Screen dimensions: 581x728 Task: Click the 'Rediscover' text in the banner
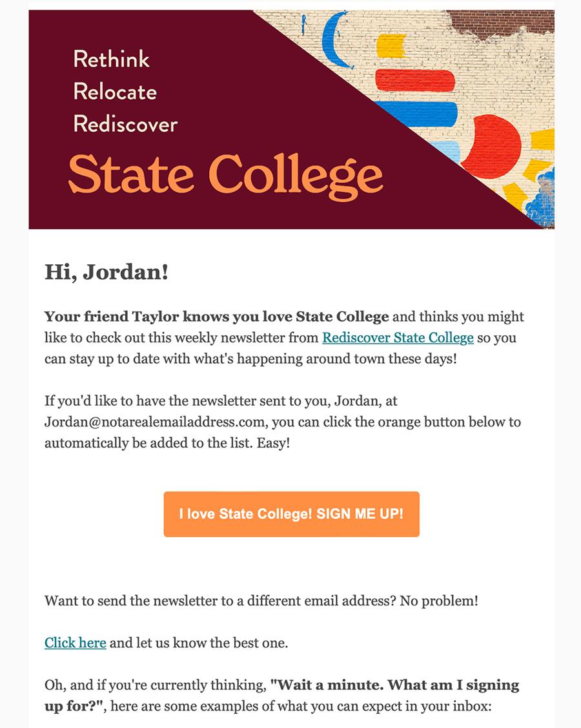coord(125,124)
